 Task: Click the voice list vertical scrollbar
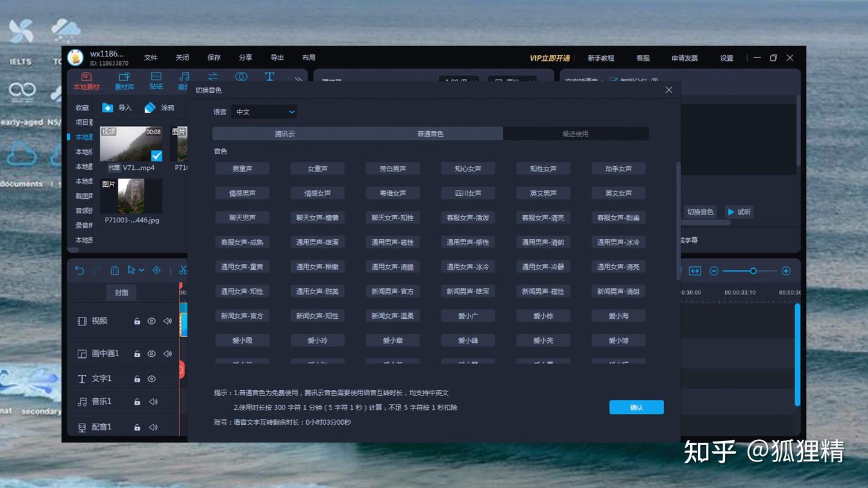pos(678,221)
